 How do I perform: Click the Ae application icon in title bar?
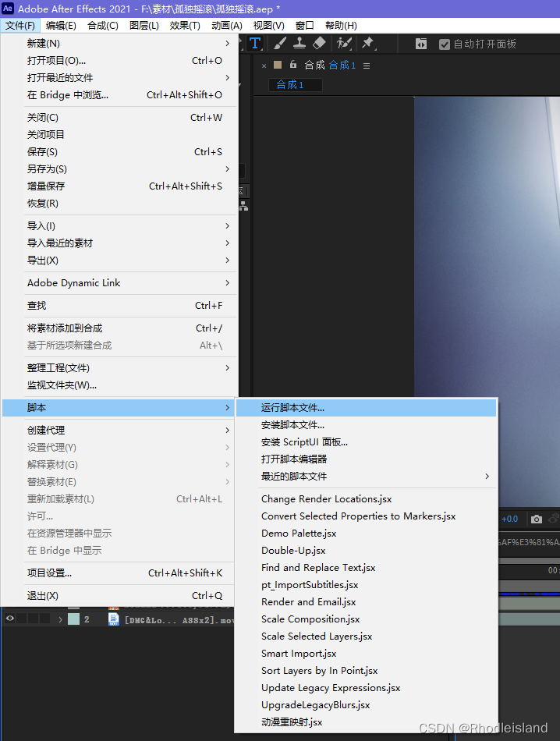tap(8, 8)
